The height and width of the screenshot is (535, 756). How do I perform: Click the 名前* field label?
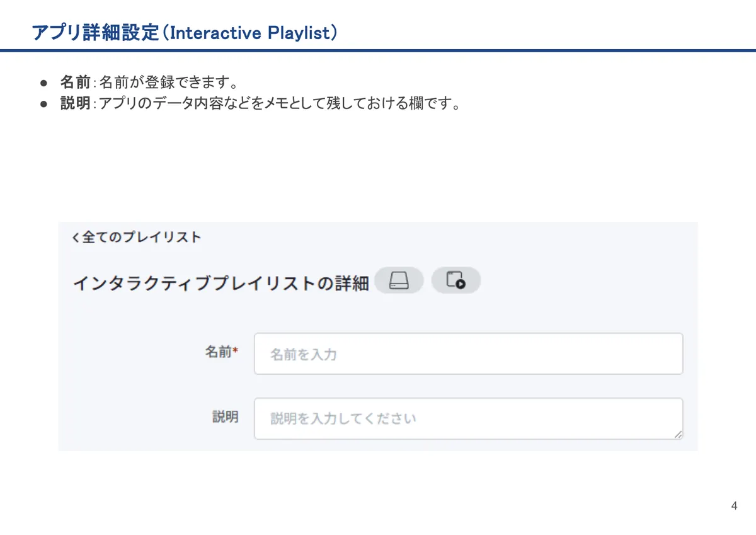(x=222, y=352)
